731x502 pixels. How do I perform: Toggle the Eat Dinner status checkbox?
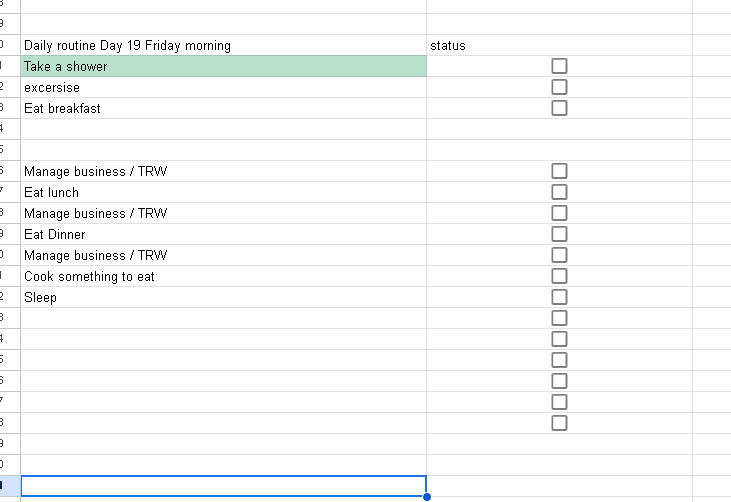[559, 234]
